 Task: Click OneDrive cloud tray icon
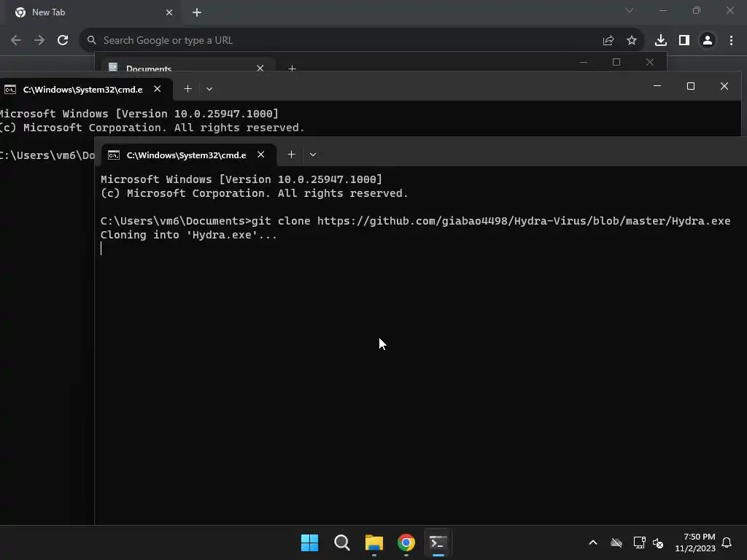click(616, 542)
